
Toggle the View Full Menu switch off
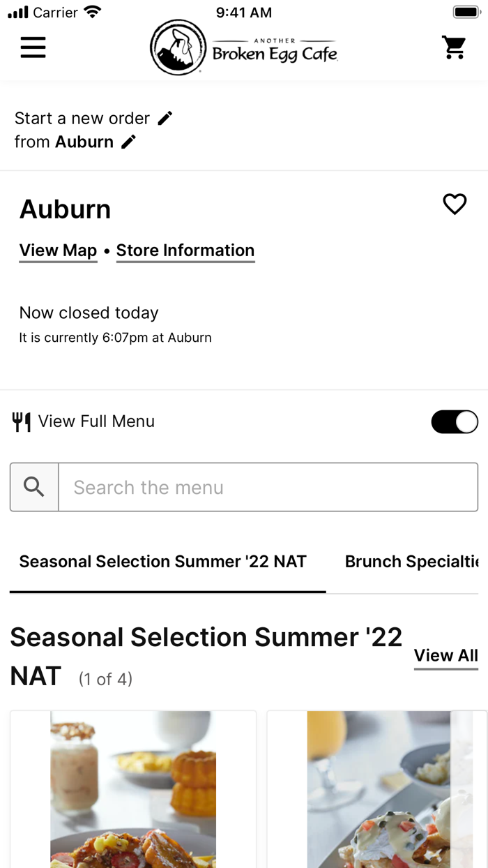coord(454,421)
